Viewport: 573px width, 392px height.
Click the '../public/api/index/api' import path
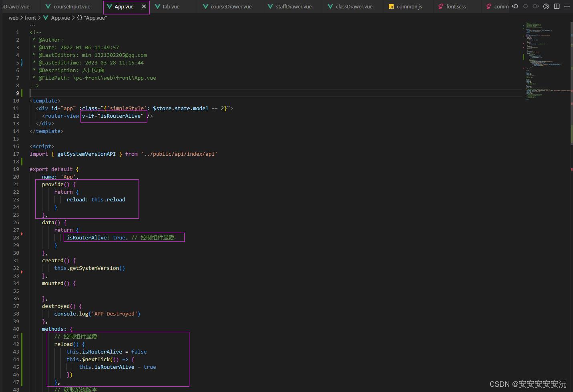click(179, 154)
